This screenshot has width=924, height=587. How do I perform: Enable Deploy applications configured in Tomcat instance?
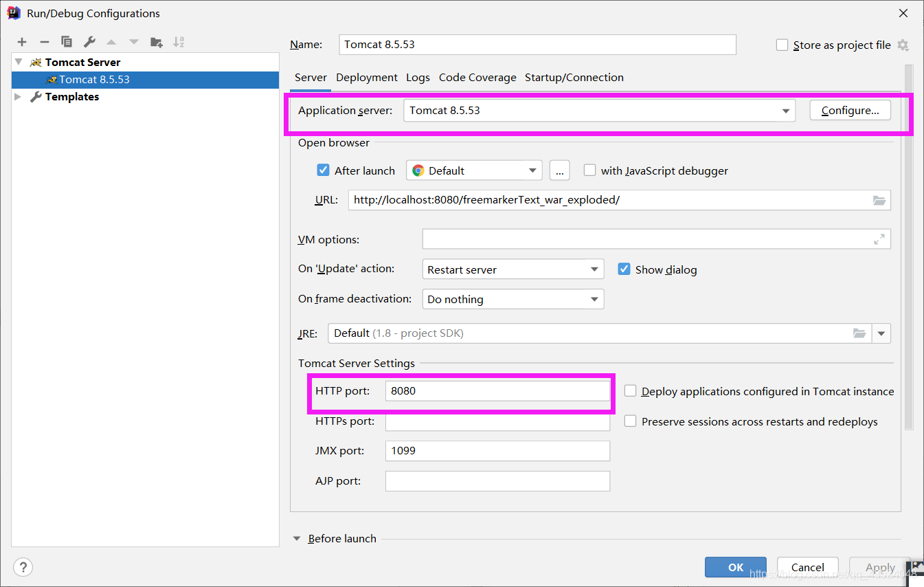[x=630, y=391]
